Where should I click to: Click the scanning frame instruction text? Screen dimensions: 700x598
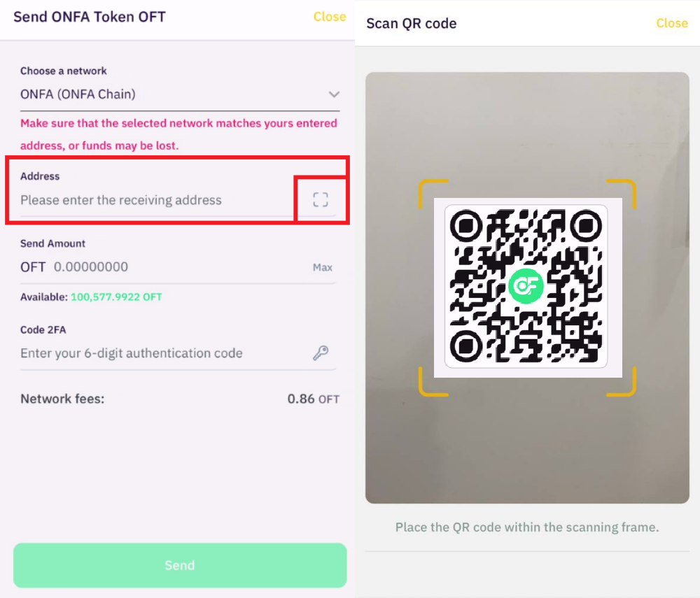click(527, 527)
